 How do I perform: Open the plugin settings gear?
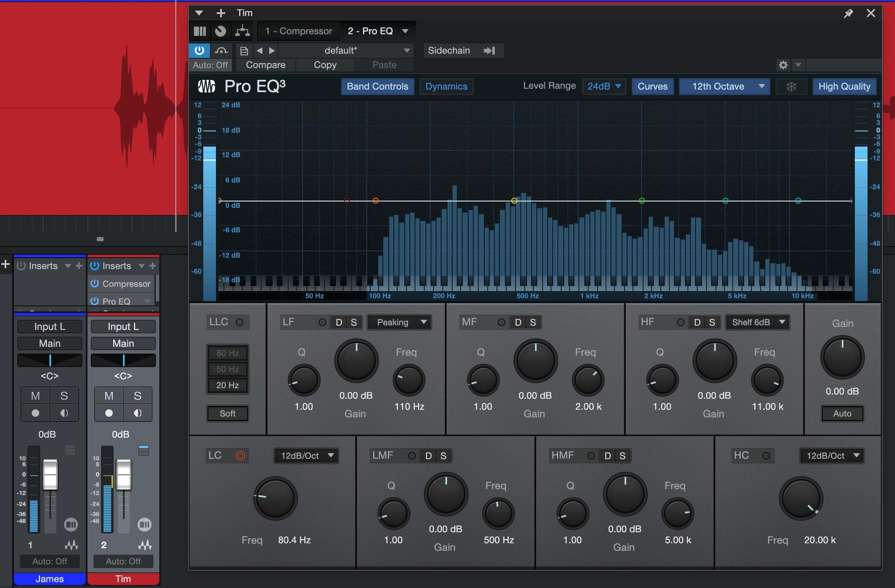pos(783,65)
